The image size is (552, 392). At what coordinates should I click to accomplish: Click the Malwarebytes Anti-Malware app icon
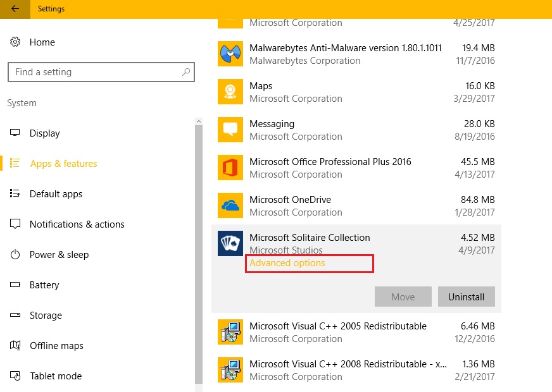pyautogui.click(x=230, y=54)
